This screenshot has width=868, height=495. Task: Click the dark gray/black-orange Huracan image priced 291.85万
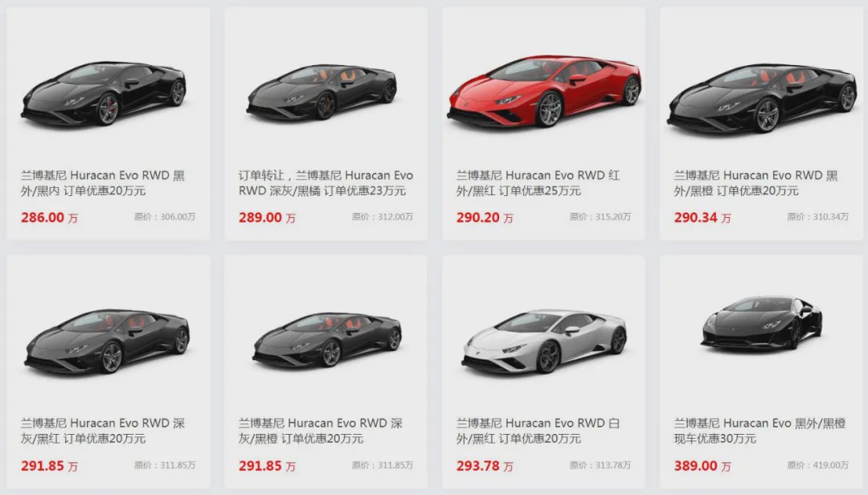point(326,339)
